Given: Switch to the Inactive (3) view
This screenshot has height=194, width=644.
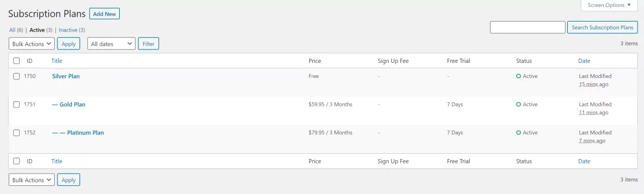Looking at the screenshot, I should [x=72, y=30].
